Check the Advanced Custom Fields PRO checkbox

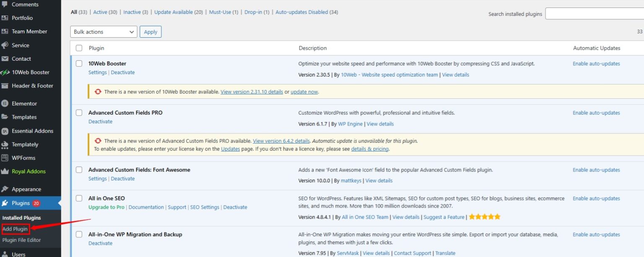pos(79,113)
